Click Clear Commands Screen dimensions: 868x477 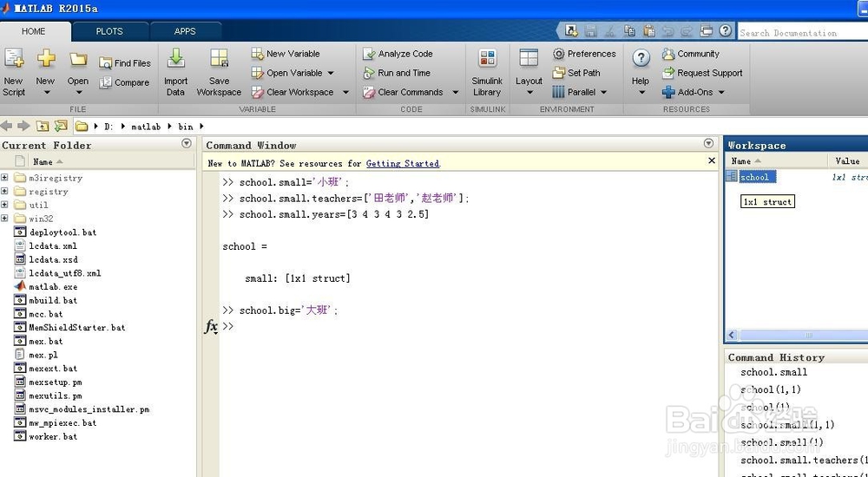[403, 93]
